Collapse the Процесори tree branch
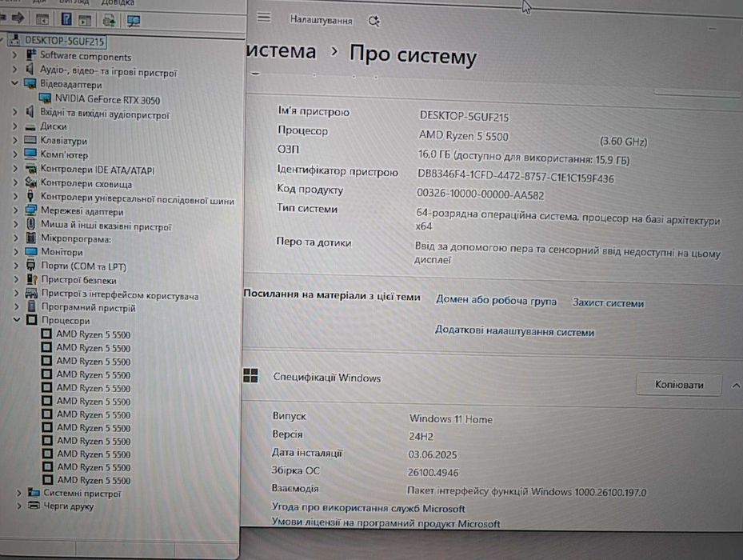 17,319
